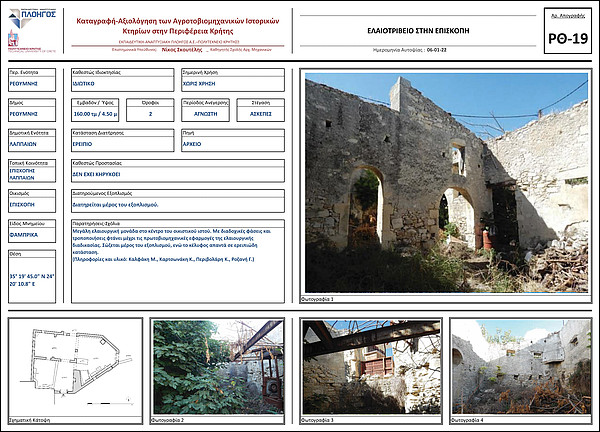This screenshot has width=600, height=432.
Task: Click the floors field showing 2
Action: (x=150, y=110)
